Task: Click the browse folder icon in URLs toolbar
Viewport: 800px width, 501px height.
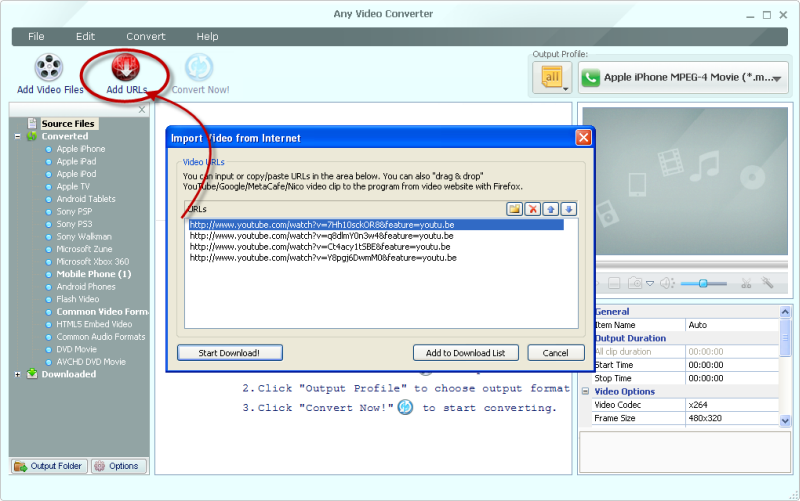Action: point(514,209)
